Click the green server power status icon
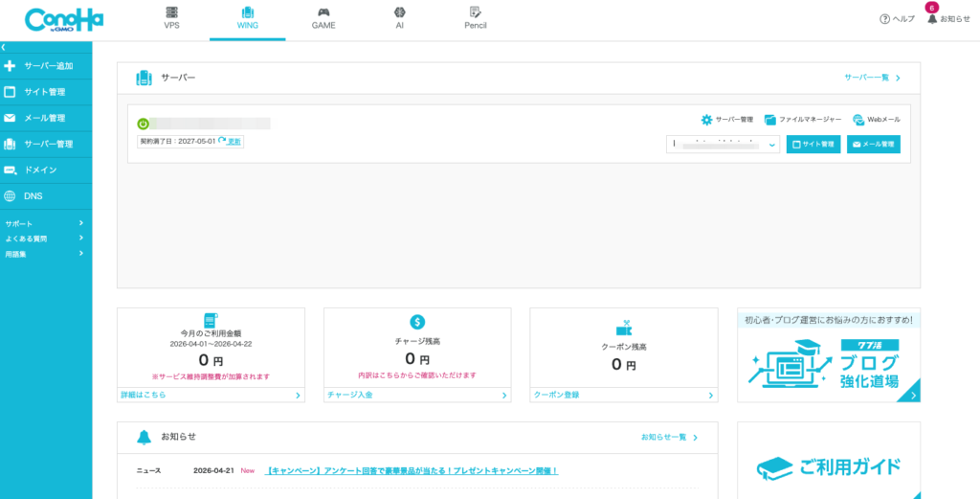The width and height of the screenshot is (980, 499). (143, 124)
